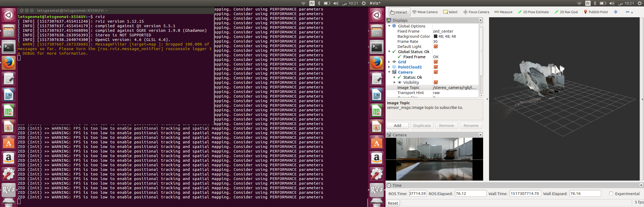
Task: Choose the Select tool in toolbar
Action: pyautogui.click(x=451, y=12)
